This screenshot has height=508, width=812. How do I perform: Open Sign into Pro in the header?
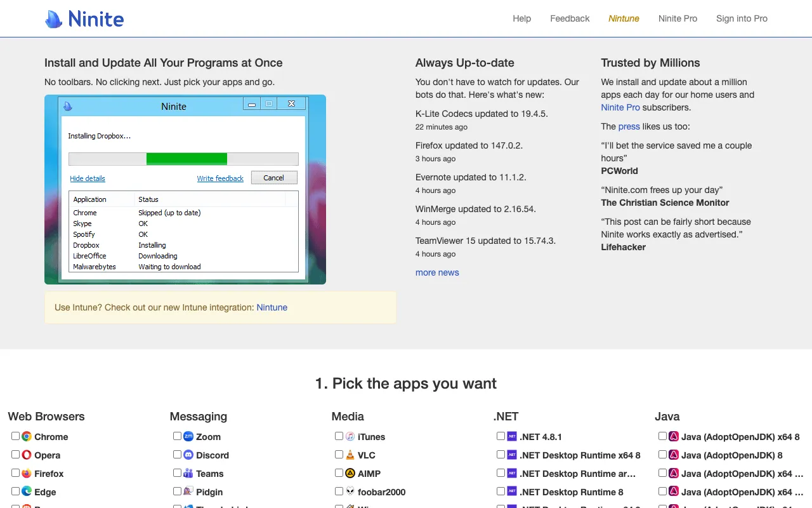742,18
